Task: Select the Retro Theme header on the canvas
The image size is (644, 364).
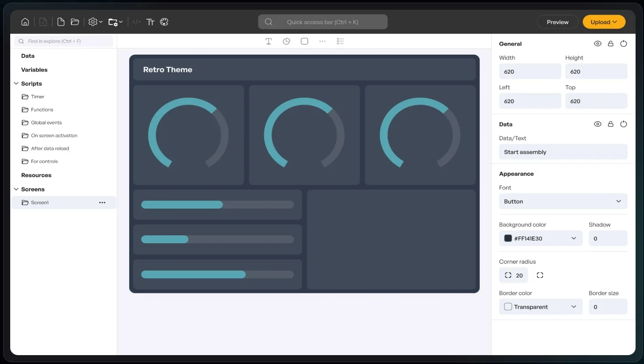Action: tap(304, 69)
